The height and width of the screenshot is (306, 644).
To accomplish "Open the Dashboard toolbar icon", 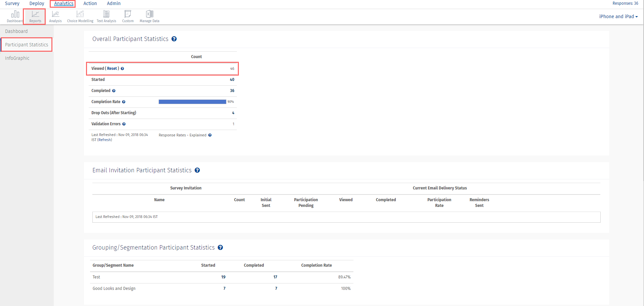I will point(15,16).
